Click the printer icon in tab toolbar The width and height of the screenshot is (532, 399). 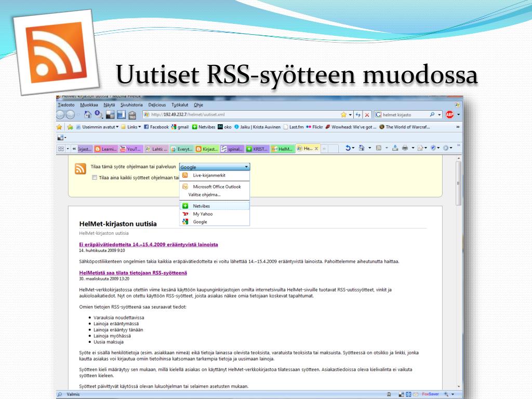coord(405,148)
